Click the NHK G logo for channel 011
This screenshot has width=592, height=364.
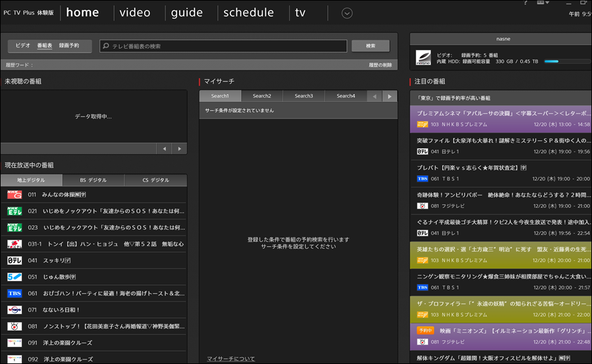point(14,195)
